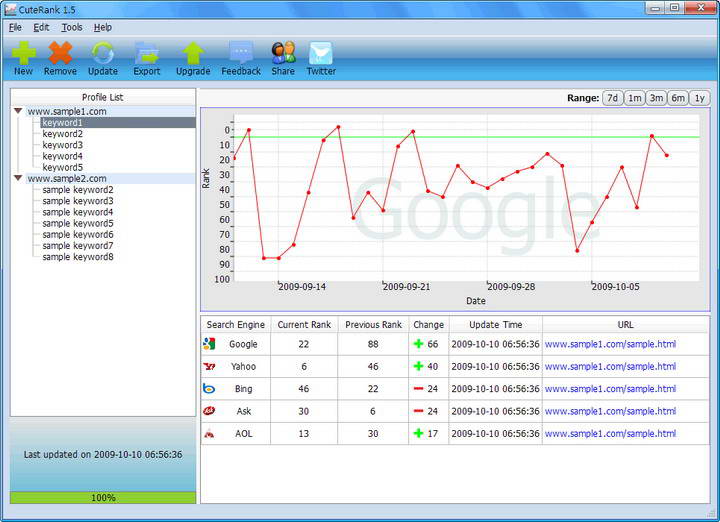Click the Remove red X icon
The height and width of the screenshot is (522, 720).
click(60, 53)
